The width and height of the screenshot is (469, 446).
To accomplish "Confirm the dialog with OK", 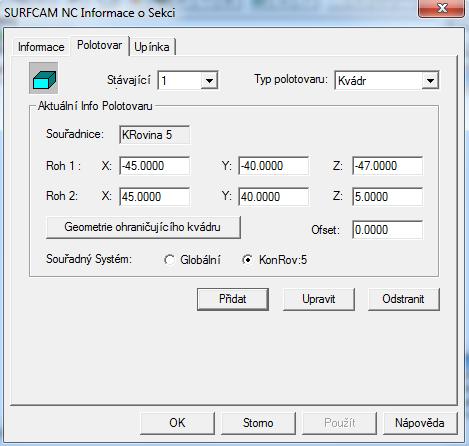I will pyautogui.click(x=177, y=423).
